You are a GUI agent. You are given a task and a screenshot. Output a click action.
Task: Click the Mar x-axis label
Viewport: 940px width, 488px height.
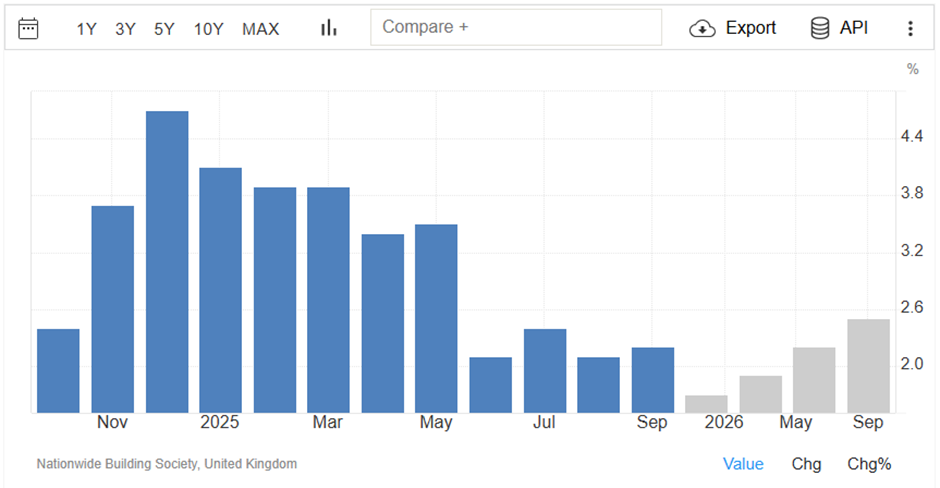click(x=327, y=422)
